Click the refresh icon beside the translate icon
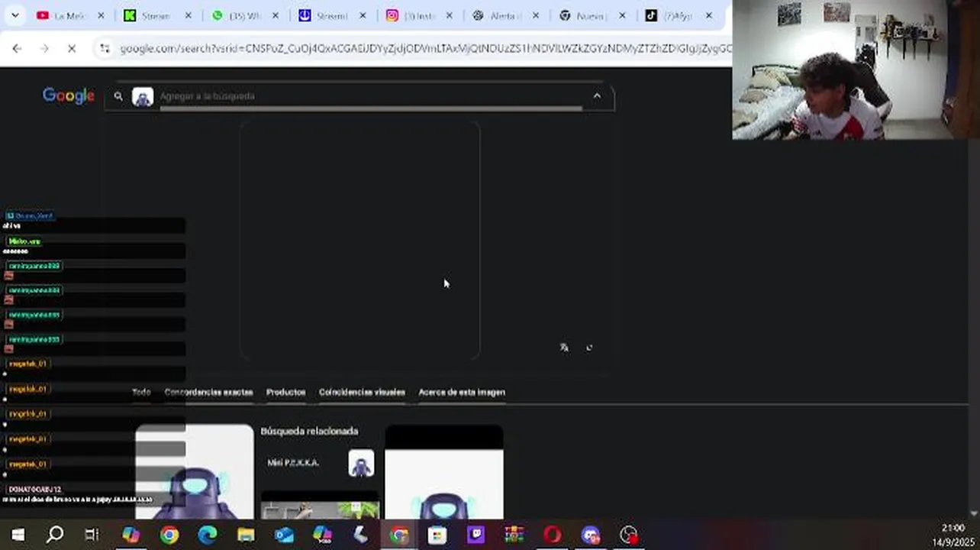This screenshot has height=550, width=980. [589, 348]
